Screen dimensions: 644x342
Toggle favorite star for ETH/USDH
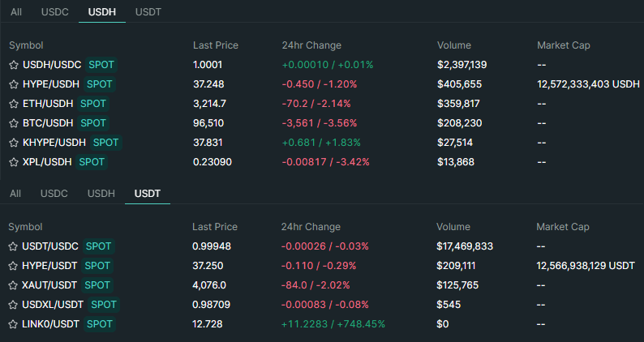(14, 104)
